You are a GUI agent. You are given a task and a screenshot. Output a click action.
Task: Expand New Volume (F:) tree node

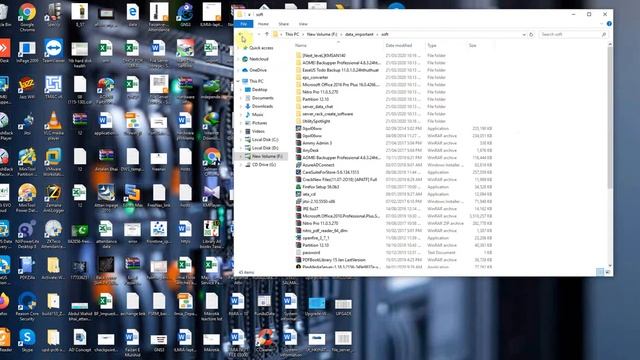coord(241,156)
